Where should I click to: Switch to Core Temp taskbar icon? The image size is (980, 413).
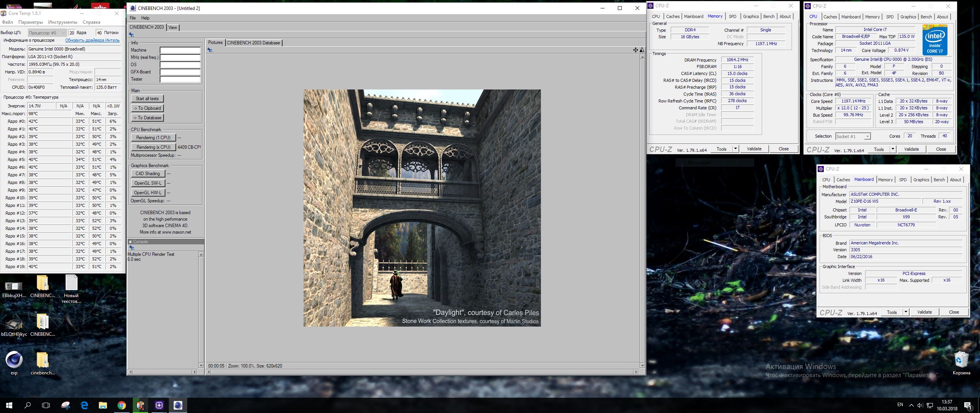[140, 405]
